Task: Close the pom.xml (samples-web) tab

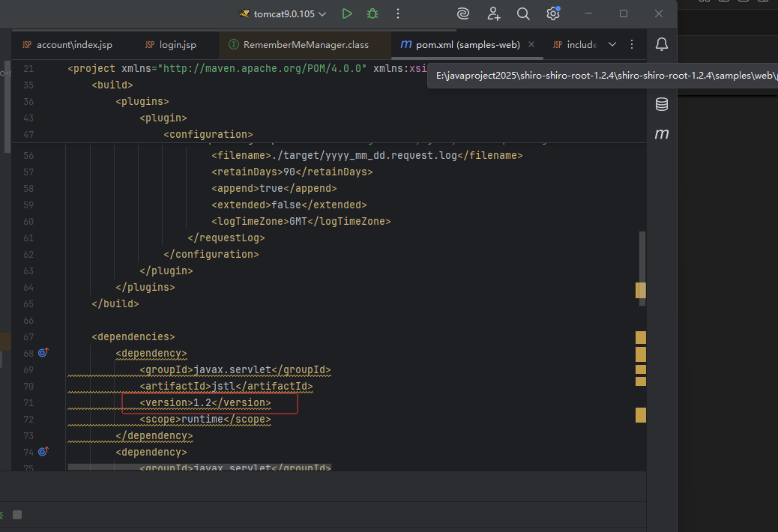Action: pyautogui.click(x=531, y=45)
